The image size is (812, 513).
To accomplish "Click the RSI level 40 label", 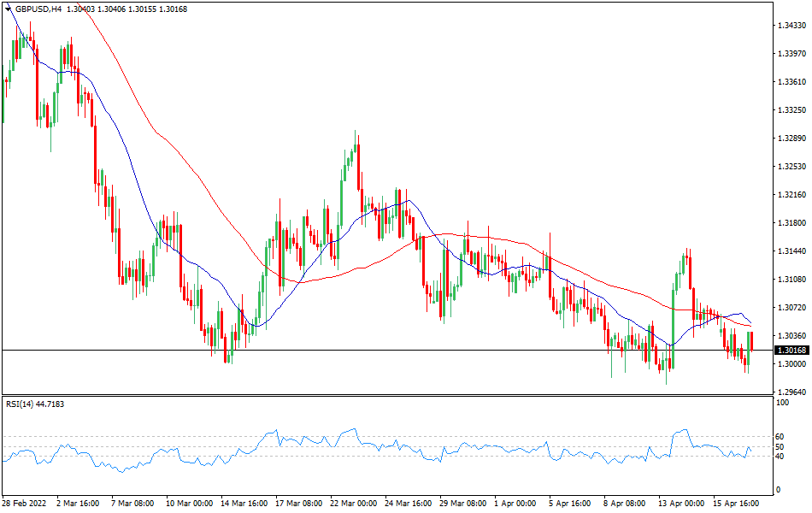I will click(778, 456).
